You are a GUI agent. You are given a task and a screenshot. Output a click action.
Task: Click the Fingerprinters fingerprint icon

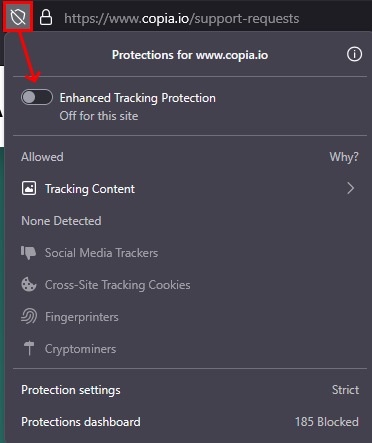click(x=29, y=316)
